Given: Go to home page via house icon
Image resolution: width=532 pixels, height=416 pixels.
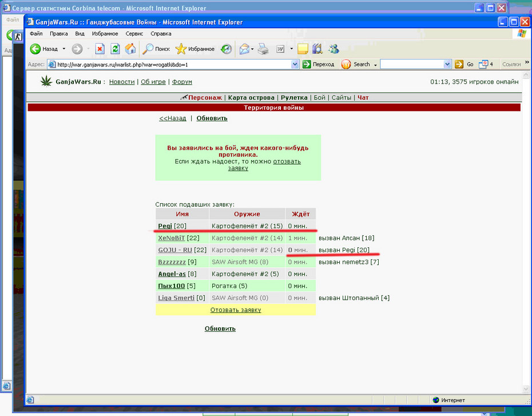Looking at the screenshot, I should [x=130, y=49].
